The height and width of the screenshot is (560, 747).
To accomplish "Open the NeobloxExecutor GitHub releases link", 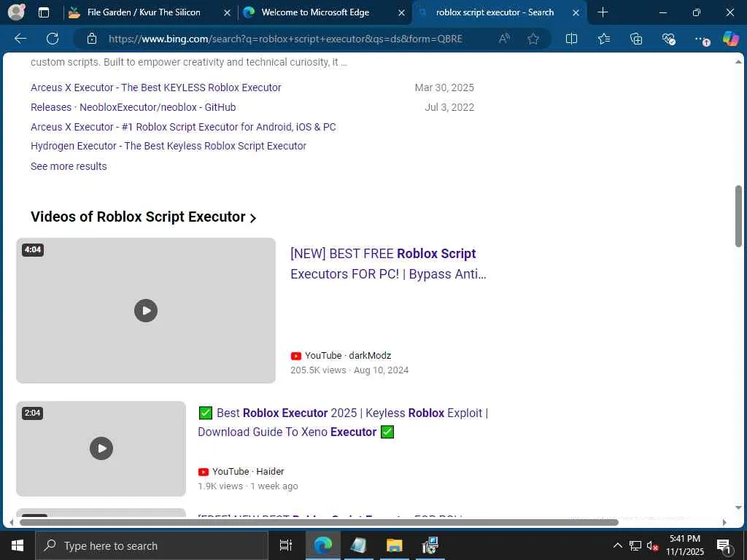I will [x=133, y=107].
